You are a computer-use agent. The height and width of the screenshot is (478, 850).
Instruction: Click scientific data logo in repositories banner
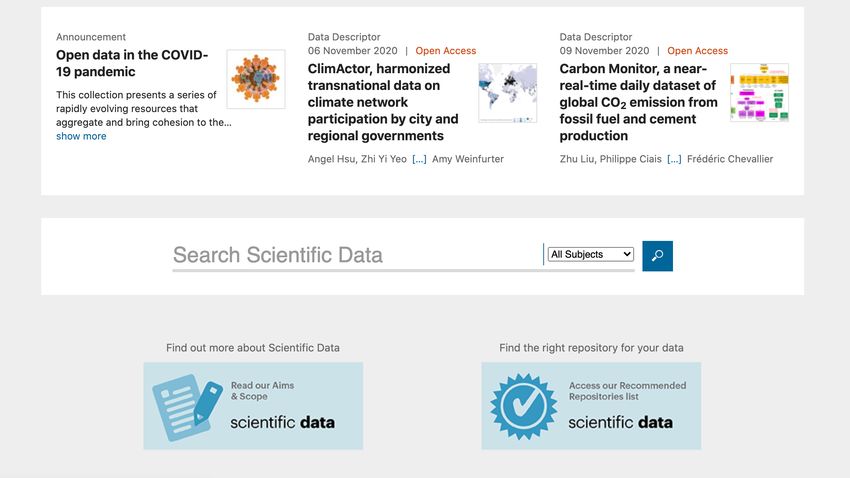tap(620, 422)
